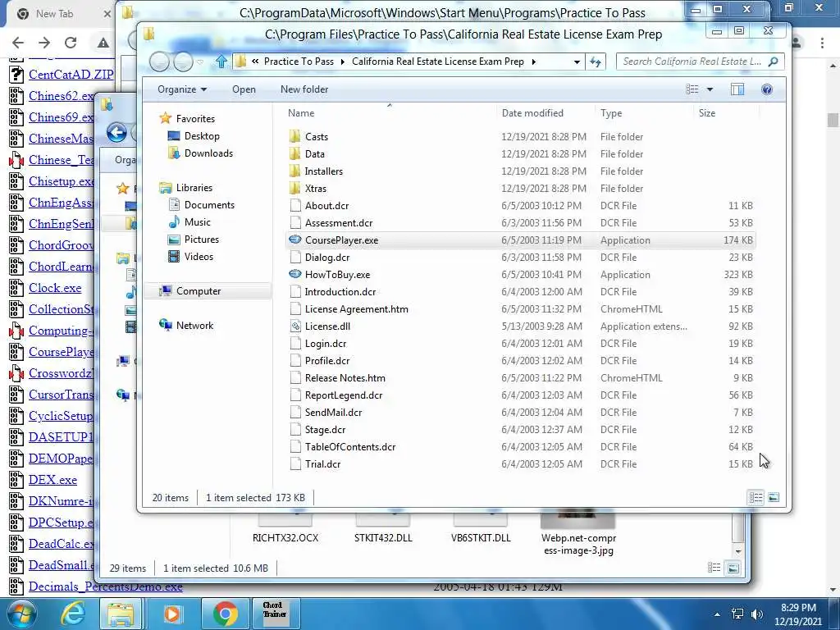
Task: Expand California Real Estate breadcrumb arrow
Action: pos(533,62)
